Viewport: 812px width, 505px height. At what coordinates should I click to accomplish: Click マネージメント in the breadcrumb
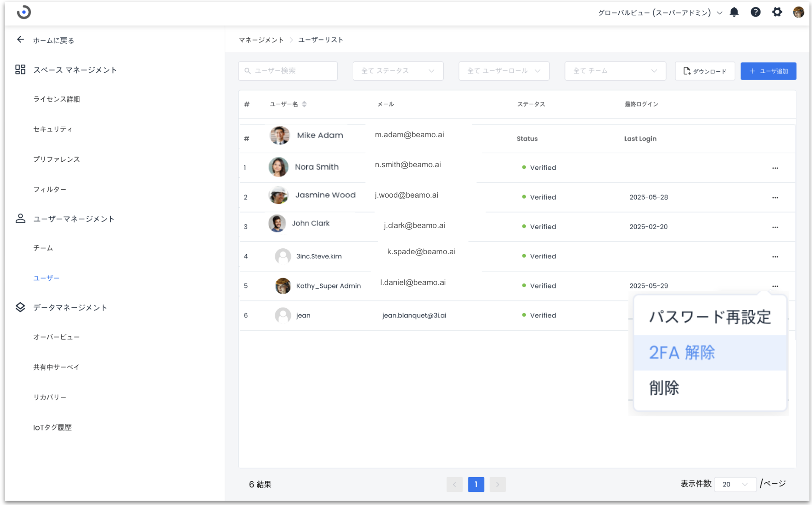click(261, 40)
